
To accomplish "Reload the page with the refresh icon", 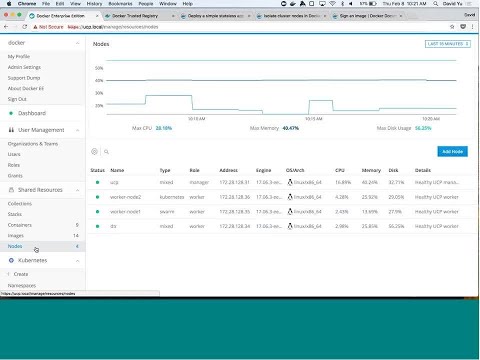I will coord(24,27).
